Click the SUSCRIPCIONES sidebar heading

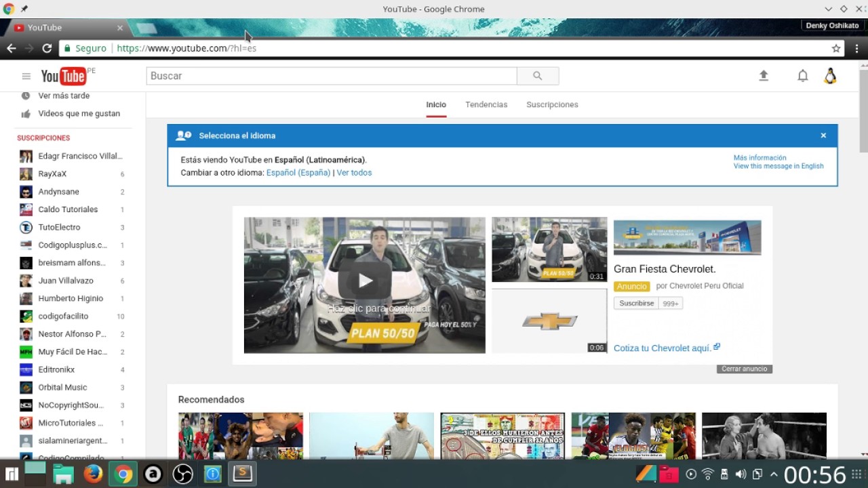pos(43,138)
